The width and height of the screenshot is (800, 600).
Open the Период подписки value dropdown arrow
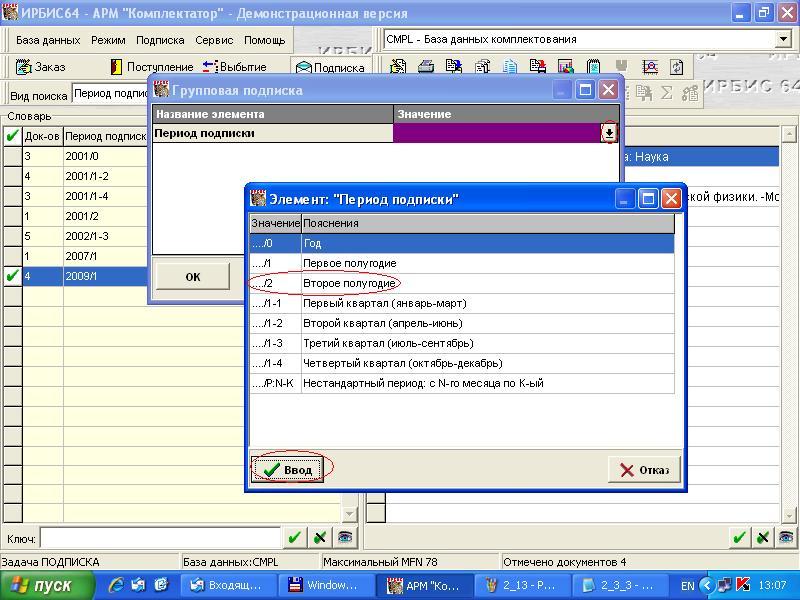pyautogui.click(x=608, y=133)
